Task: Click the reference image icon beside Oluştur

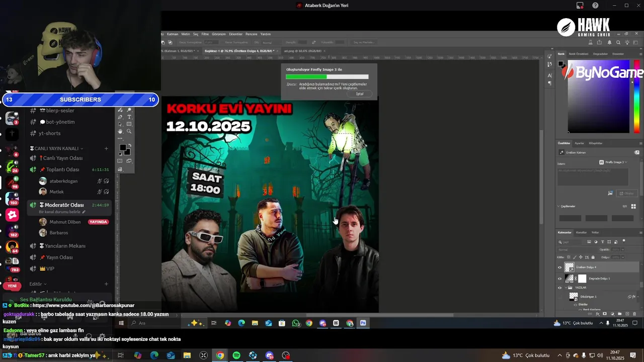Action: 610,193
